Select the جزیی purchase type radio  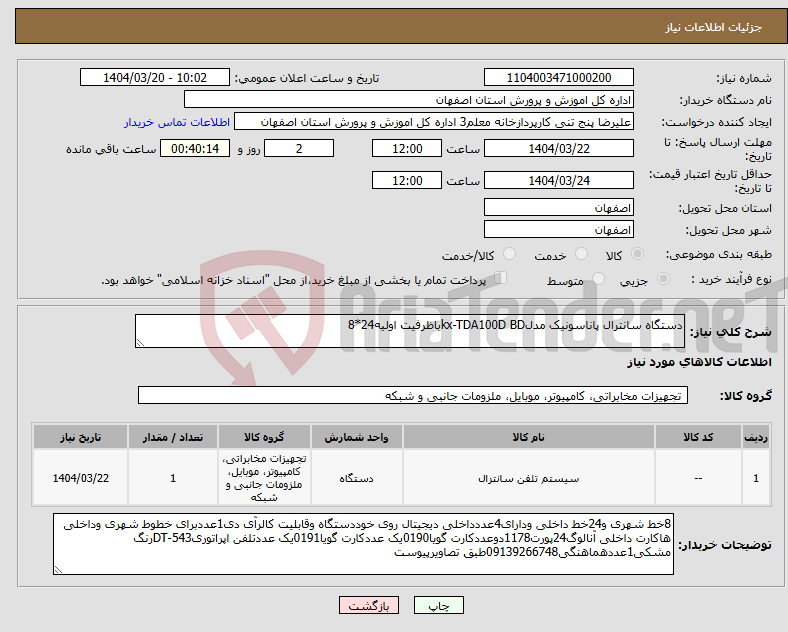tap(663, 279)
